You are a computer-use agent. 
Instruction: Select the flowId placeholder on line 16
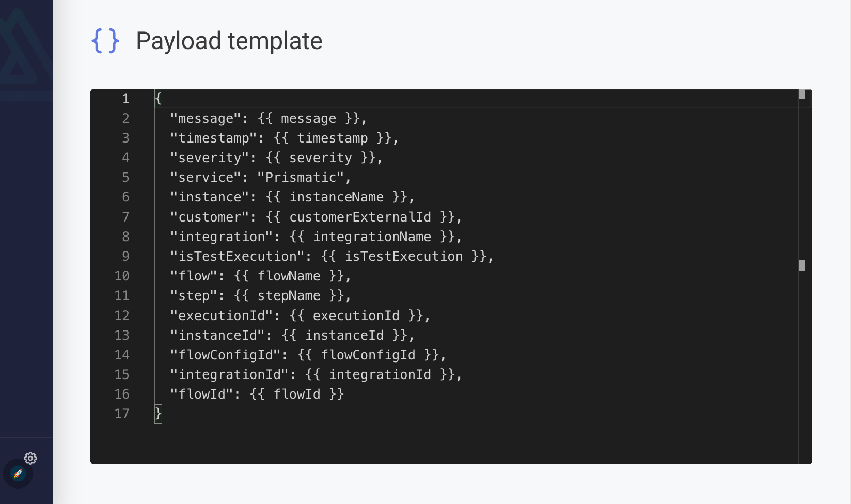(296, 394)
